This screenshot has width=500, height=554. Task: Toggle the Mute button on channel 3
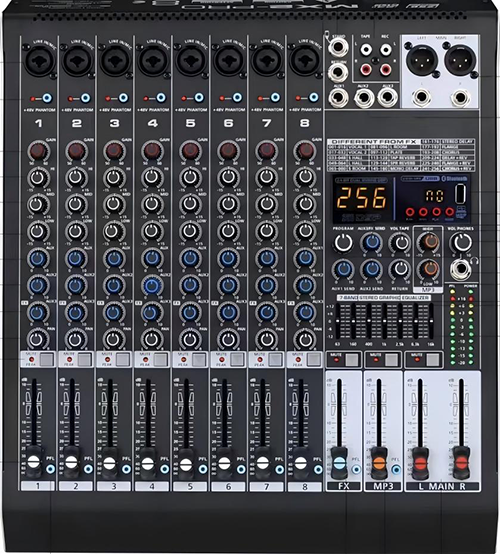(123, 359)
